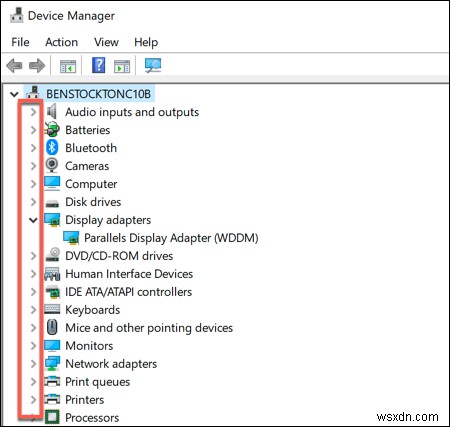This screenshot has width=450, height=427.
Task: Select the Display adapters label
Action: (108, 220)
